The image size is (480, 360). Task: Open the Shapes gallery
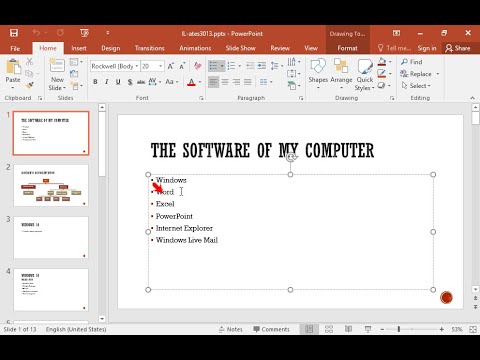click(318, 74)
